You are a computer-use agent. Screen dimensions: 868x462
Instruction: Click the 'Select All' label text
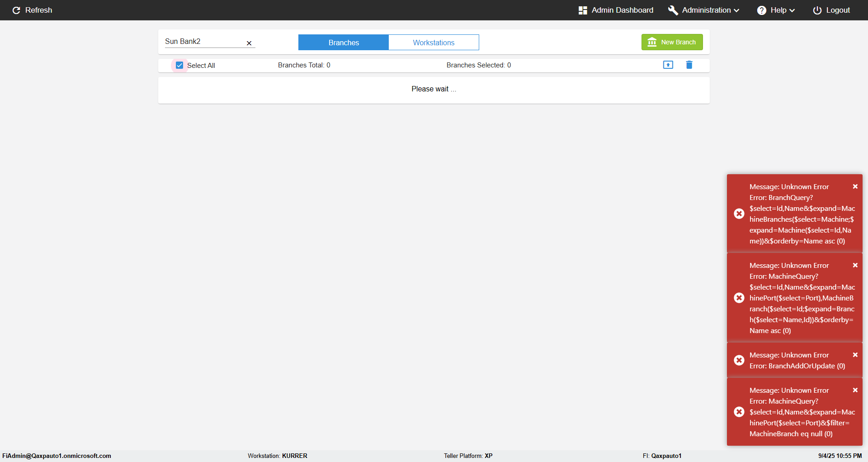201,66
